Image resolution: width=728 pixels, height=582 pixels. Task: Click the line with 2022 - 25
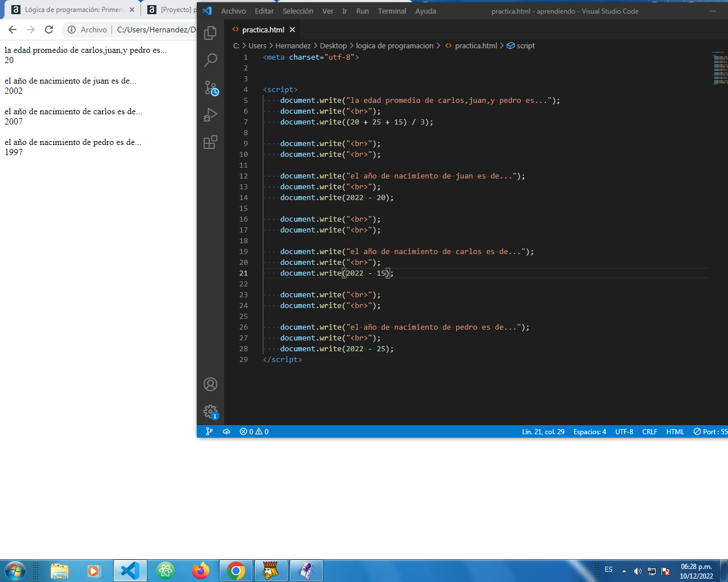[x=337, y=348]
